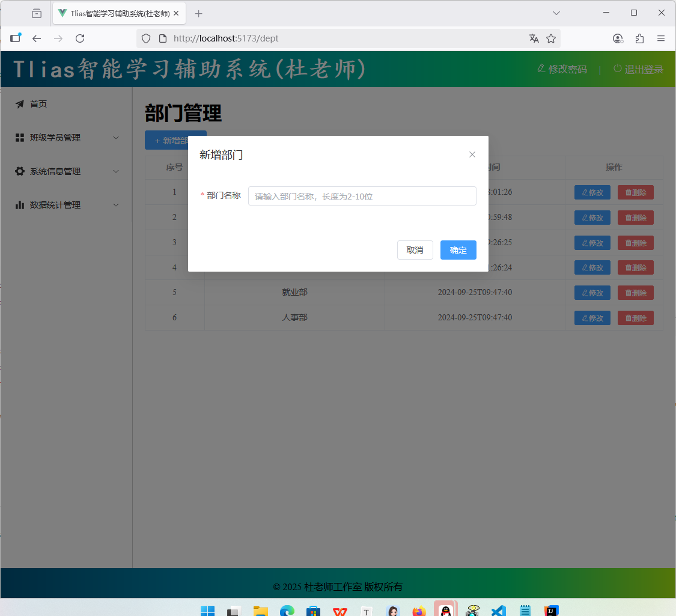Open Visual Studio Code from the taskbar
Viewport: 676px width, 616px height.
tap(498, 611)
